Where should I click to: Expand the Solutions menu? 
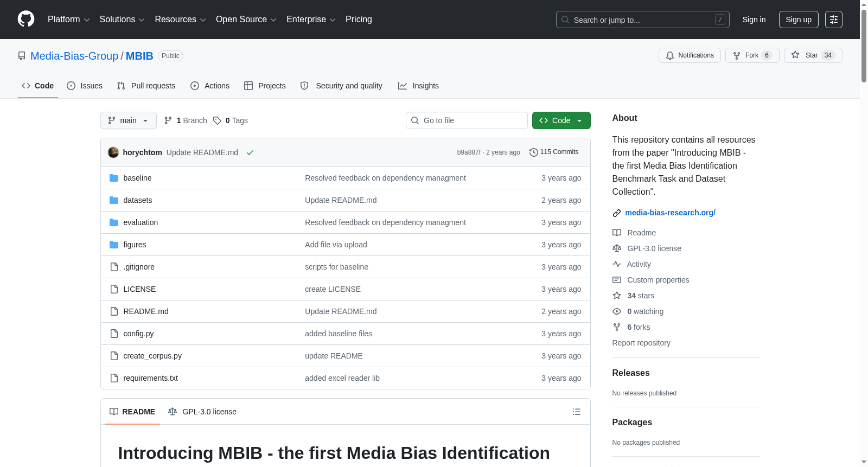point(122,20)
